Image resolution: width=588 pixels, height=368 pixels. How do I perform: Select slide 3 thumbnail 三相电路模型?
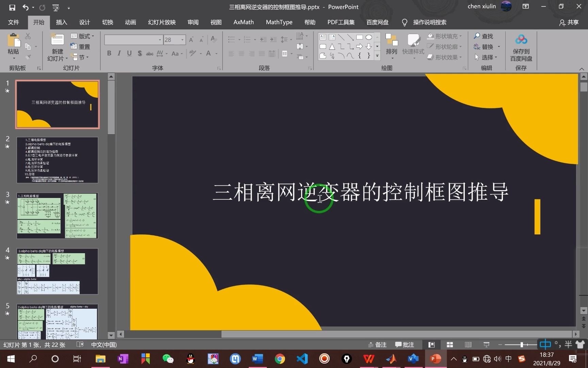click(x=58, y=216)
